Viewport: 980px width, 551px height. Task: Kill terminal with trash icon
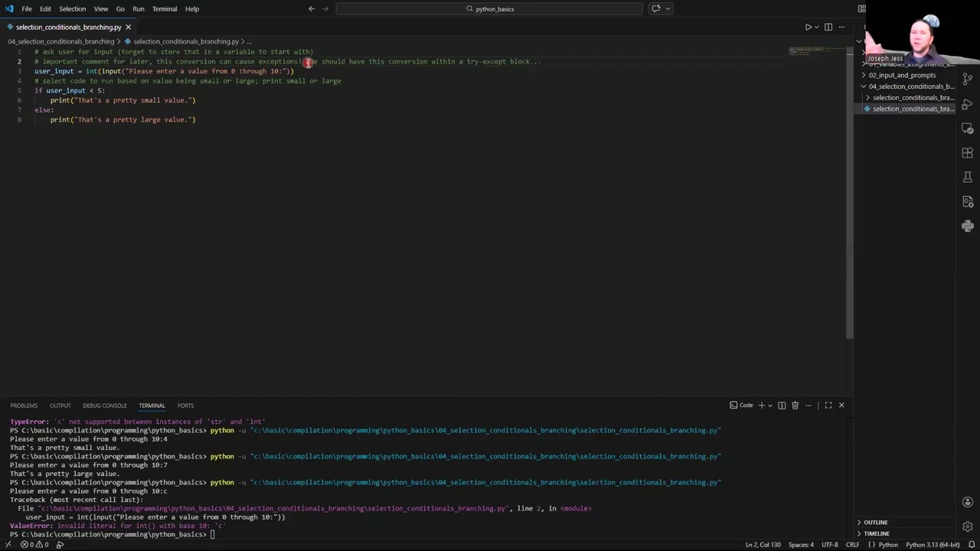point(795,406)
